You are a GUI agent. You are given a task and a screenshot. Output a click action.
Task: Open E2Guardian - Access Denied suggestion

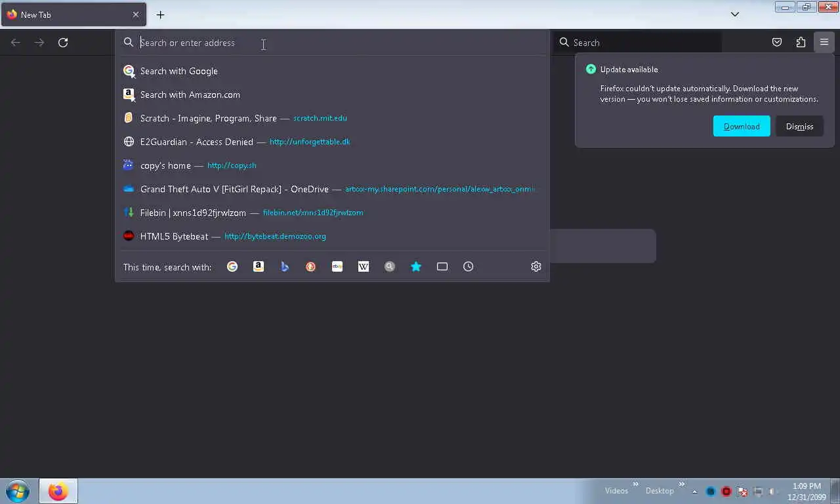click(x=333, y=142)
